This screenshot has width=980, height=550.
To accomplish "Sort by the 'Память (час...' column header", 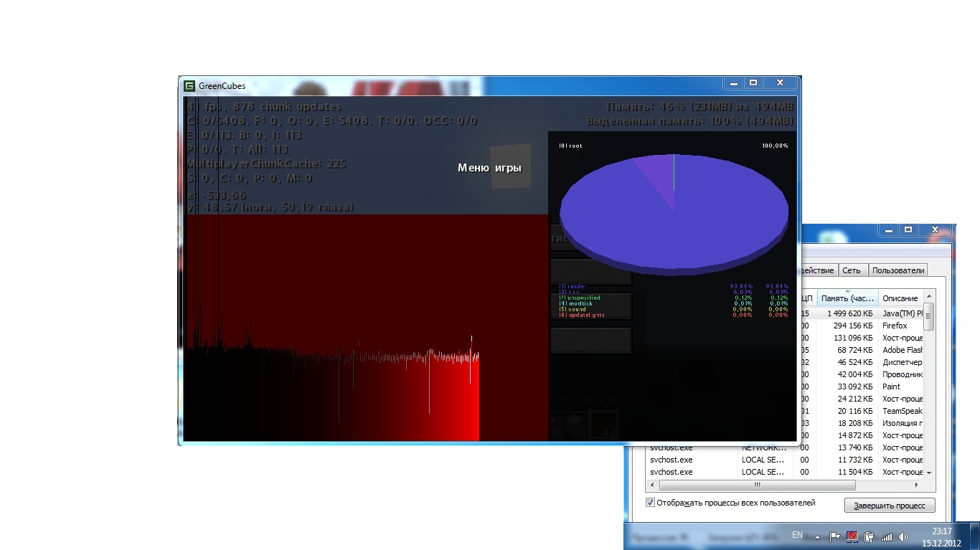I will pyautogui.click(x=847, y=298).
